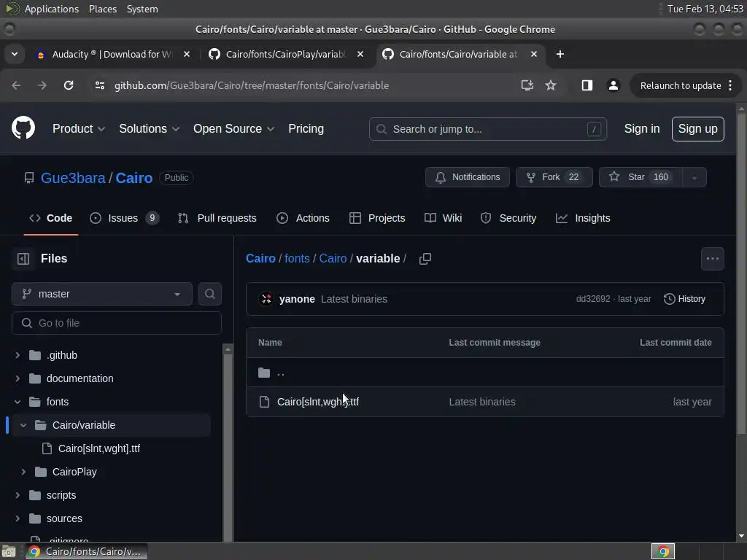Switch to the Cairo/fonts/CairoPlay tab
Image resolution: width=747 pixels, height=560 pixels.
[x=285, y=54]
